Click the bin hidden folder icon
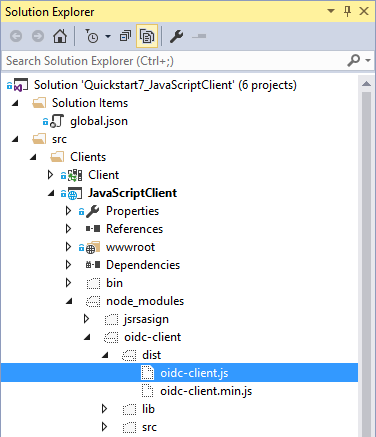The width and height of the screenshot is (376, 437). click(x=93, y=283)
